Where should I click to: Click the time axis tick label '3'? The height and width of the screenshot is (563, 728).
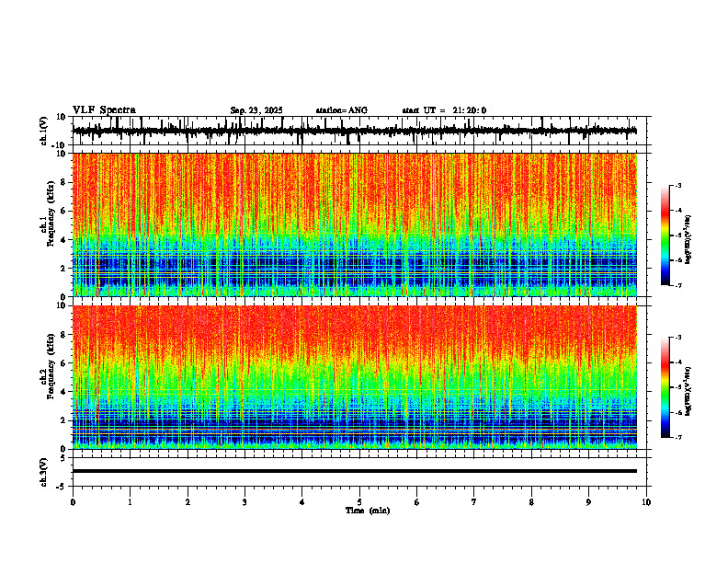tap(245, 502)
